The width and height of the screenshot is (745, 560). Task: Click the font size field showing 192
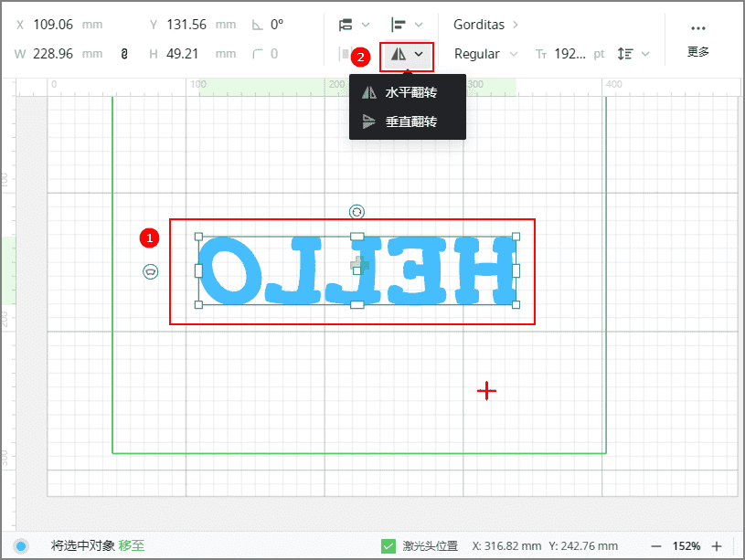tap(569, 55)
